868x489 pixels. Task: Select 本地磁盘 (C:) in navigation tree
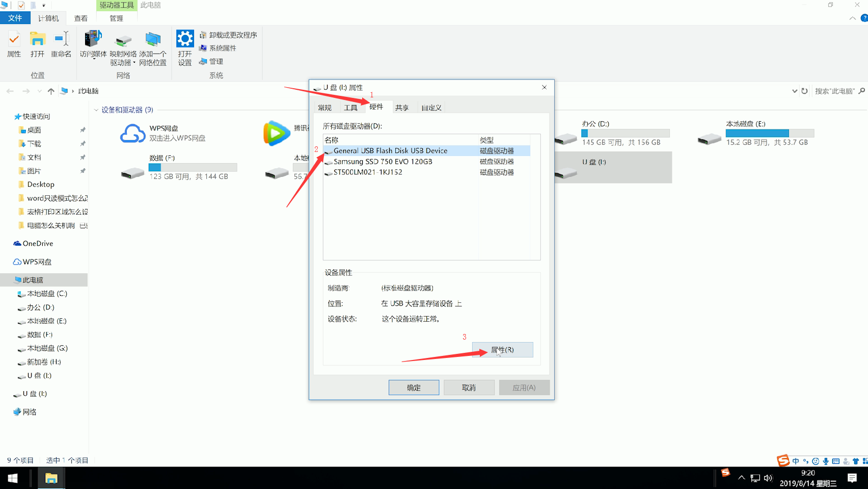[x=43, y=294]
